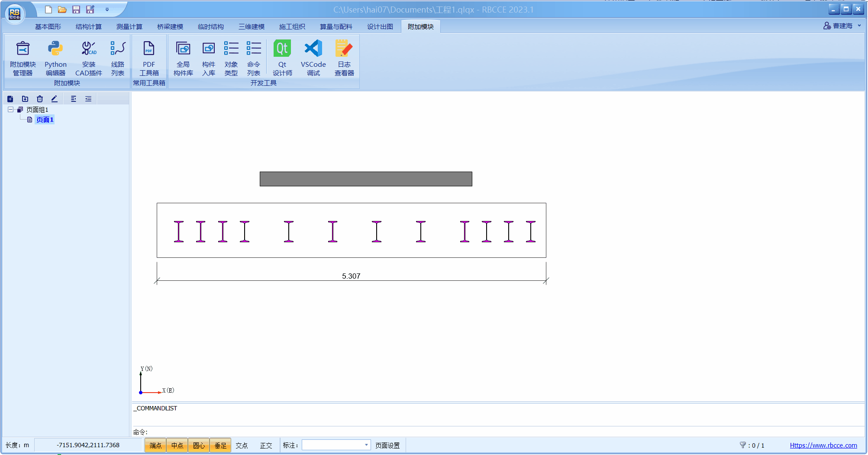Enable 正交 orthogonal mode
This screenshot has height=455, width=868.
(x=266, y=445)
